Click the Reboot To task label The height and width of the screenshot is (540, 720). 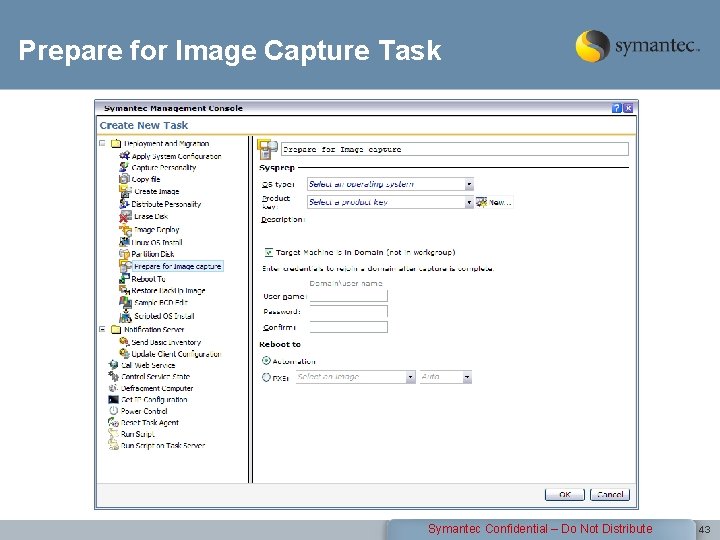148,279
